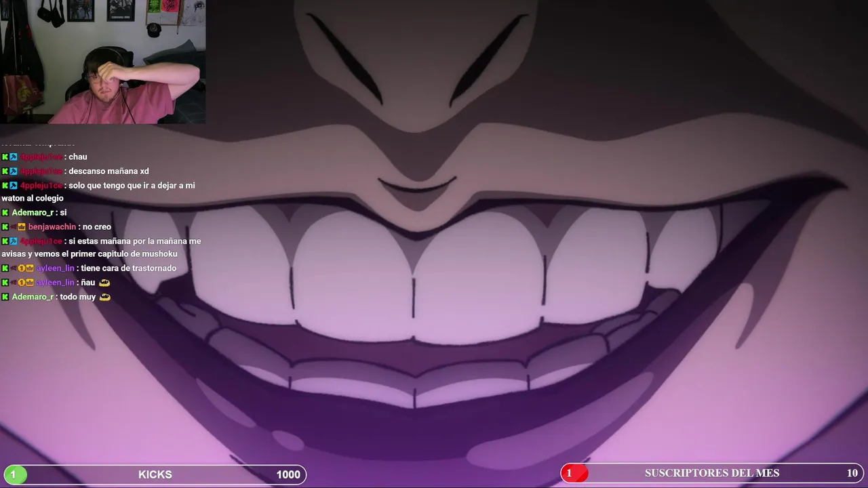Click the Kick badge before 'solo que tengo' message
Image resolution: width=868 pixels, height=488 pixels.
click(5, 186)
